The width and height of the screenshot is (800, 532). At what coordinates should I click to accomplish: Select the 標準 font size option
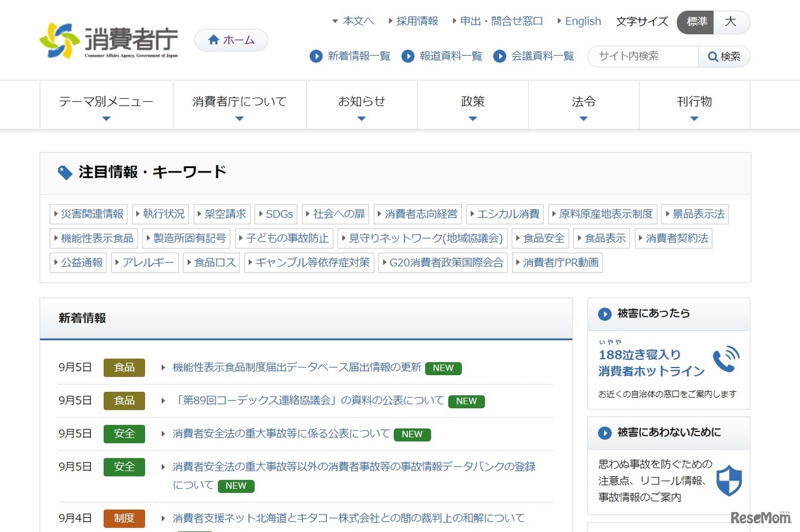(695, 22)
